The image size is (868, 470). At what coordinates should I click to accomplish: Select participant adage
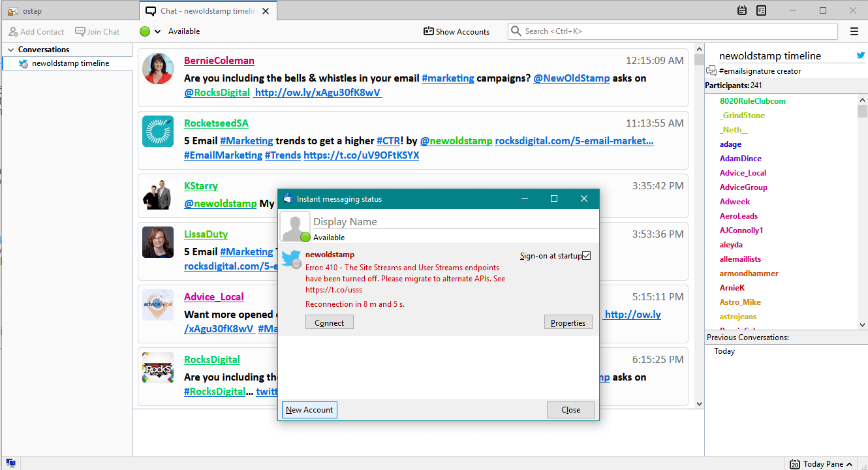click(730, 144)
